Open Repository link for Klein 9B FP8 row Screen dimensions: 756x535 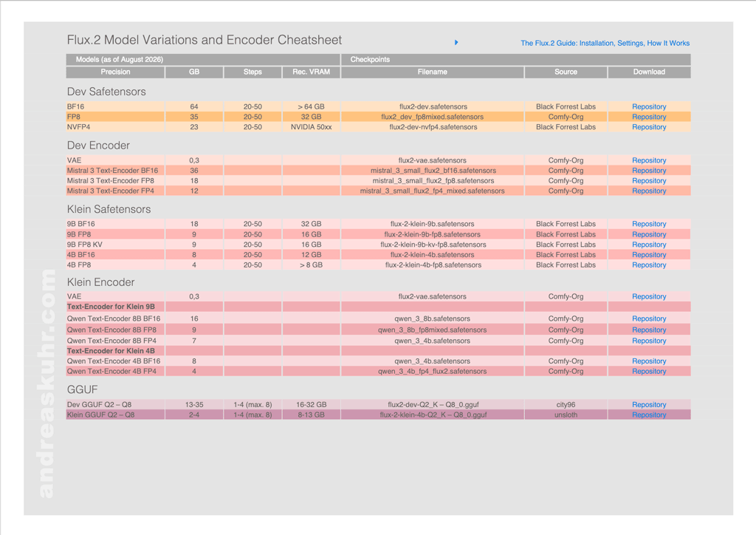click(649, 234)
